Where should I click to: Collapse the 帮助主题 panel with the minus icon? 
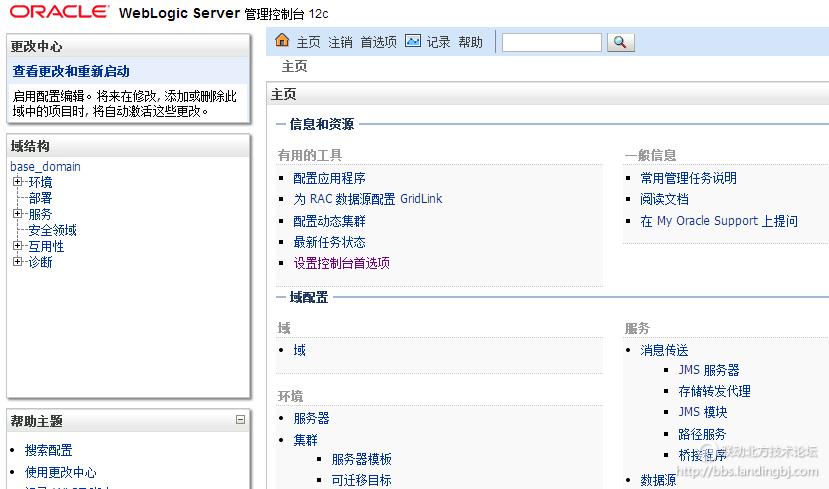coord(241,420)
